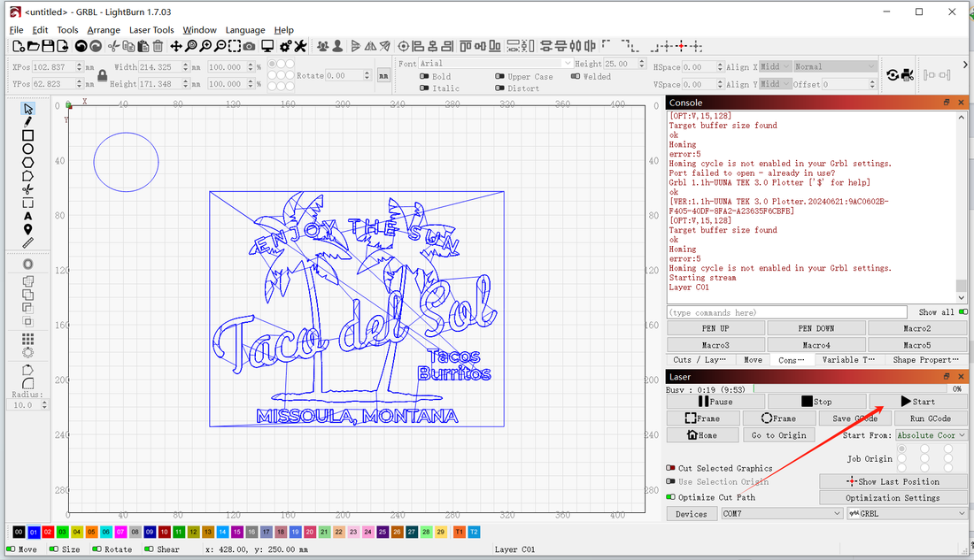Enable the Bold text toggle
Image resolution: width=974 pixels, height=560 pixels.
pos(423,77)
